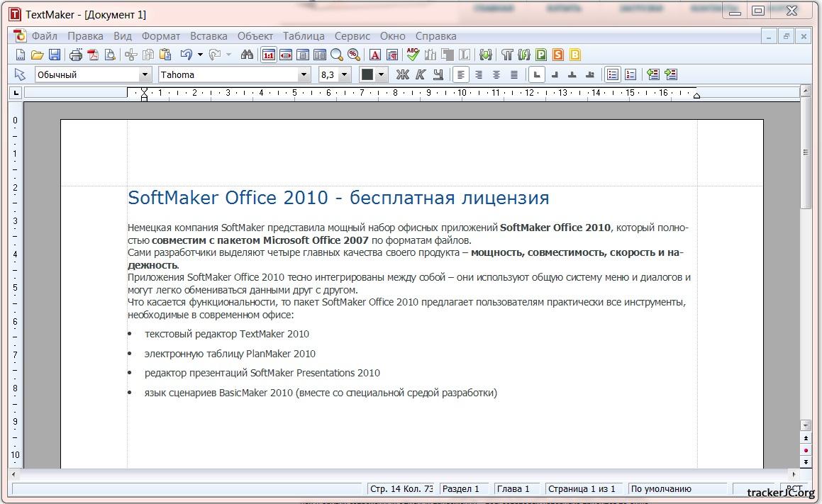Click the dark font color swatch

pos(367,74)
